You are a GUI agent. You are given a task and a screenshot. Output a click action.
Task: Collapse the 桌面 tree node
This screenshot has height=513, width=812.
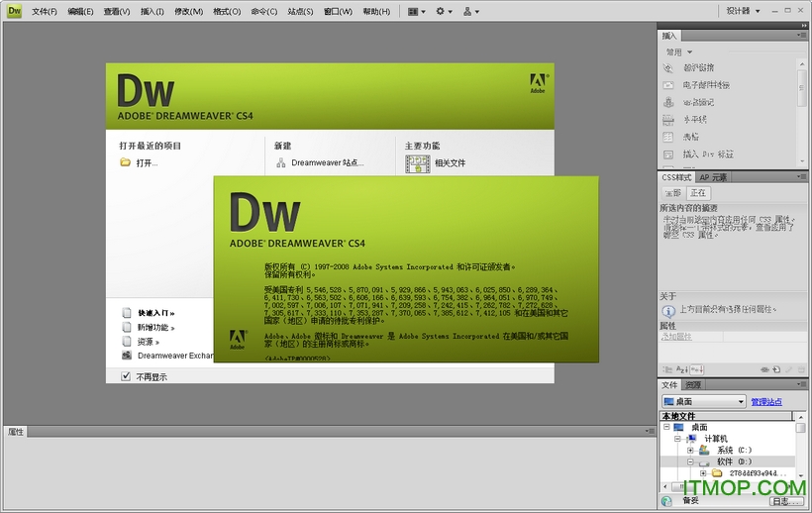[666, 427]
